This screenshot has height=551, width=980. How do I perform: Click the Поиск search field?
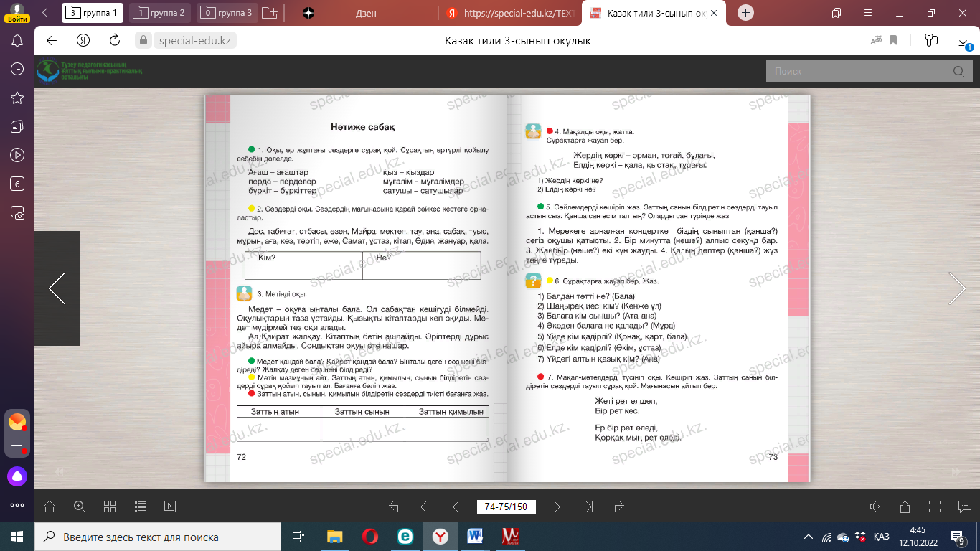[x=857, y=72]
